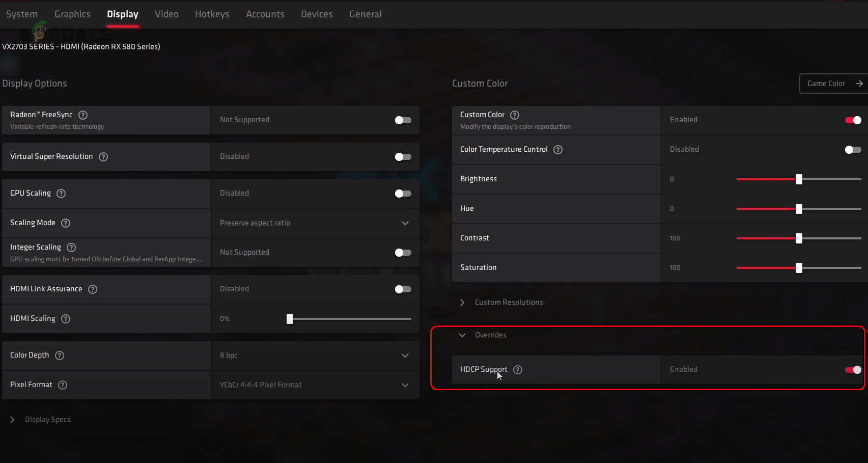Open the Color Depth dropdown

click(x=405, y=356)
